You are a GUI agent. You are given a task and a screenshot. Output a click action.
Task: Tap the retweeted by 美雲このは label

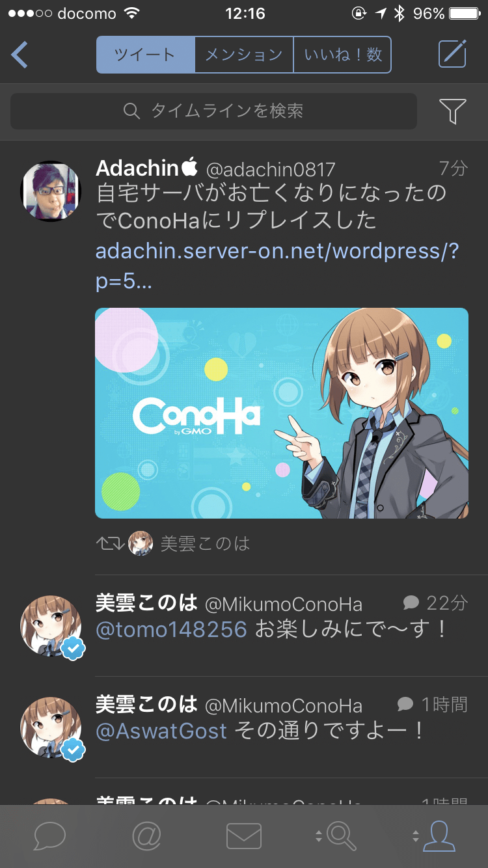click(x=204, y=544)
